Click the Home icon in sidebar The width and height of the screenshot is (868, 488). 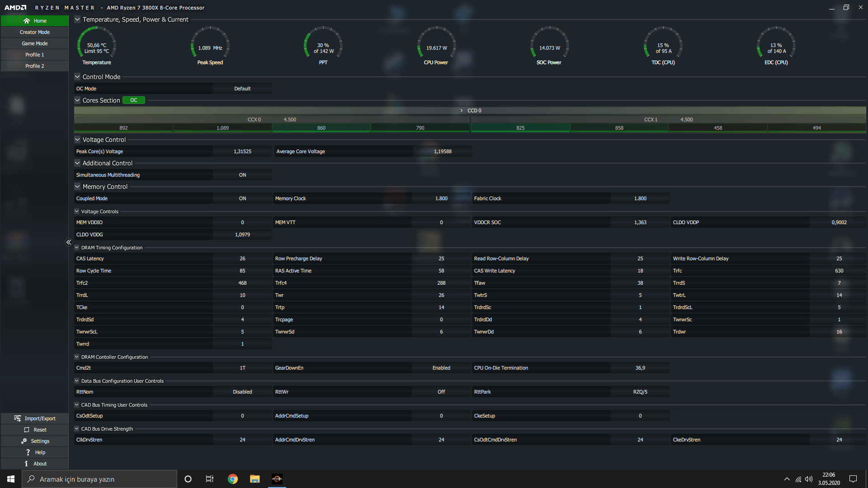click(x=27, y=21)
